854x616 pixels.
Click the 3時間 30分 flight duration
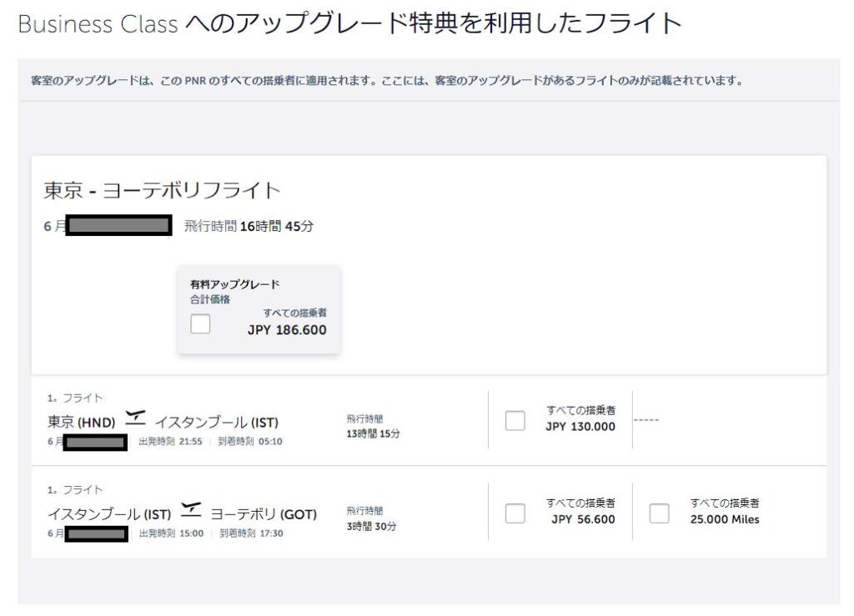point(371,526)
